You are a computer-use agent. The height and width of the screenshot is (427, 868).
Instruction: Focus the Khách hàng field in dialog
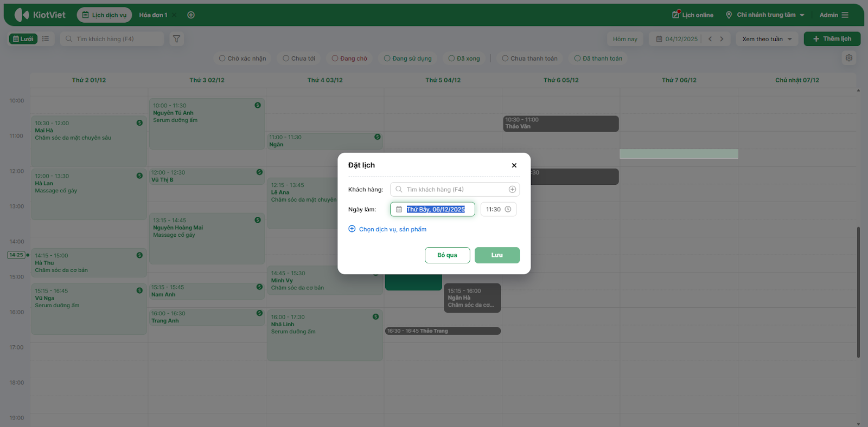coord(455,189)
